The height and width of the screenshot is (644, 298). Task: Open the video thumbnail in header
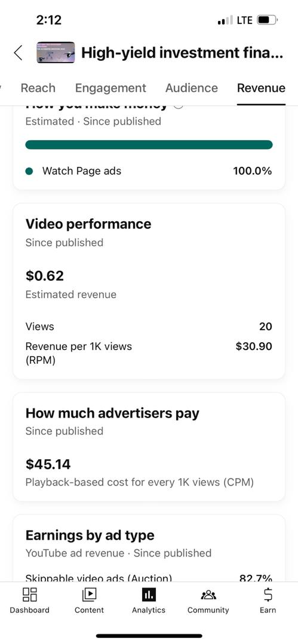56,52
